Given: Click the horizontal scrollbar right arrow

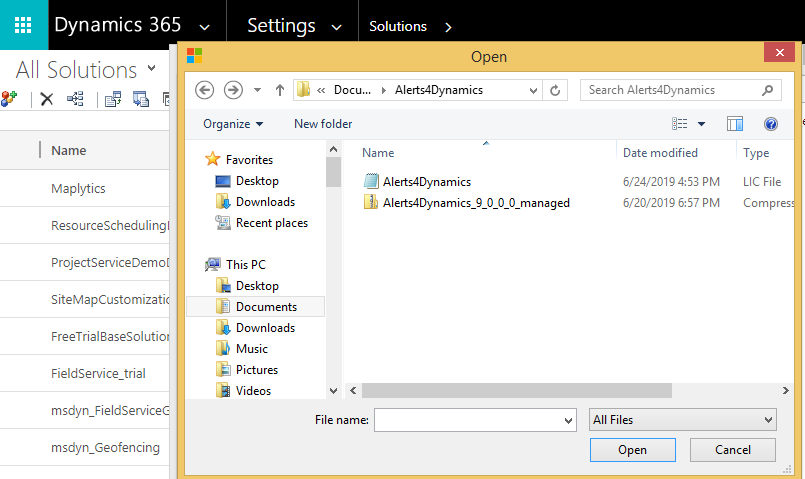Looking at the screenshot, I should click(785, 391).
